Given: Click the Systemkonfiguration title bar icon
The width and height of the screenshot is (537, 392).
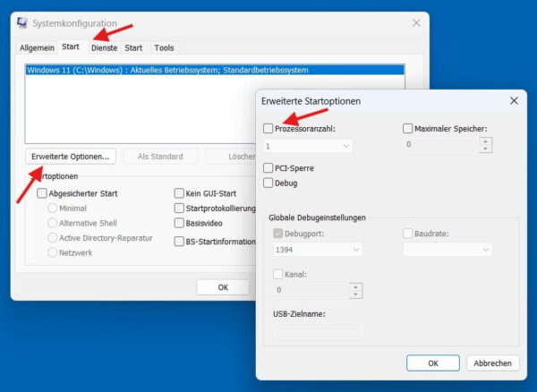Looking at the screenshot, I should (x=22, y=22).
